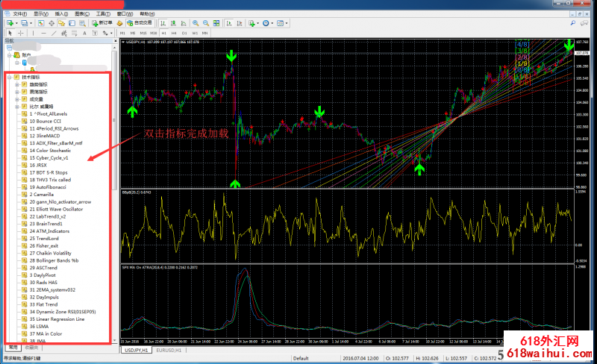597x364 pixels.
Task: Select the M15 timeframe
Action: tap(143, 33)
